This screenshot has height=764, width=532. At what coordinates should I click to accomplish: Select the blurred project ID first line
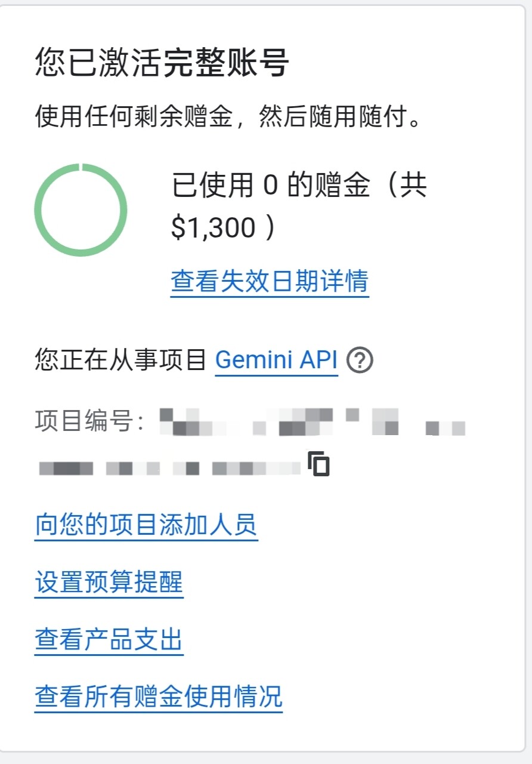pyautogui.click(x=313, y=421)
